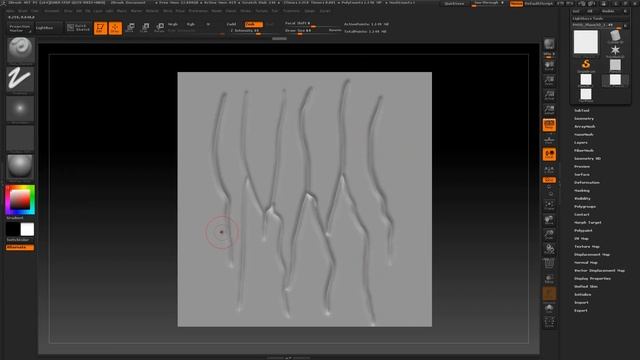Enable Zadd sculpt mode
The height and width of the screenshot is (360, 640).
pyautogui.click(x=231, y=24)
